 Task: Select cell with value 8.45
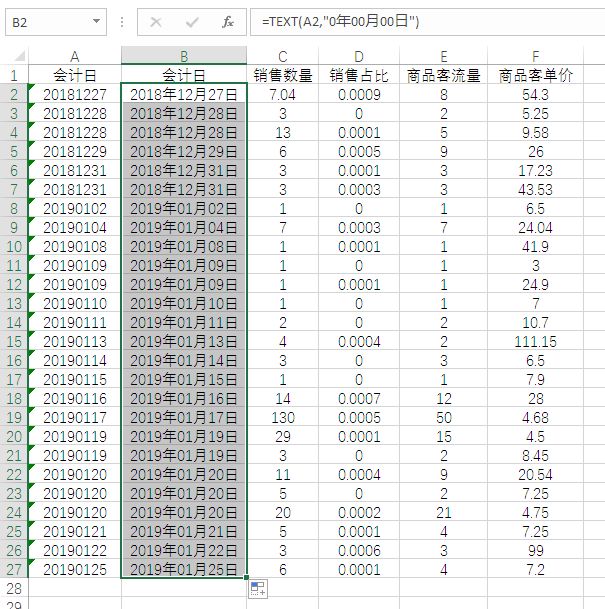click(x=535, y=455)
